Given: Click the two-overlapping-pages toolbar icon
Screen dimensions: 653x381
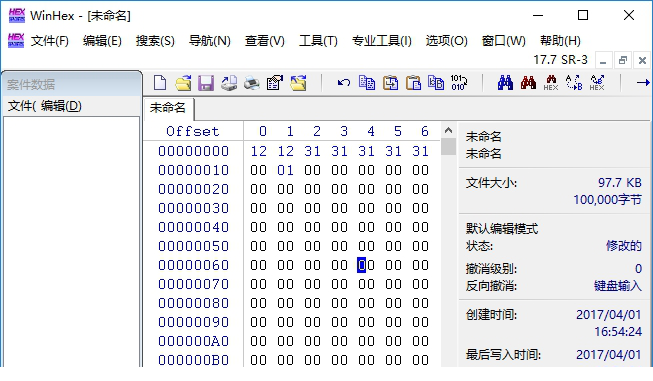Looking at the screenshot, I should click(436, 83).
